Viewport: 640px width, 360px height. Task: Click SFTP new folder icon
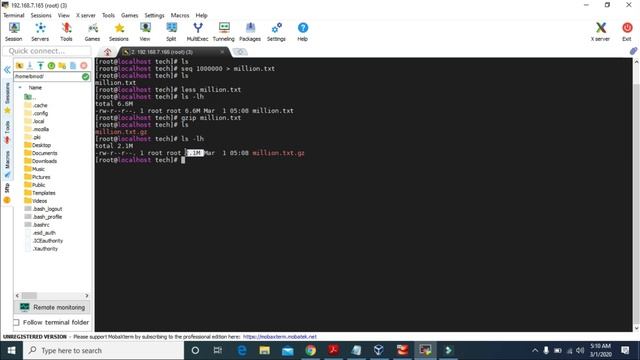(x=62, y=66)
